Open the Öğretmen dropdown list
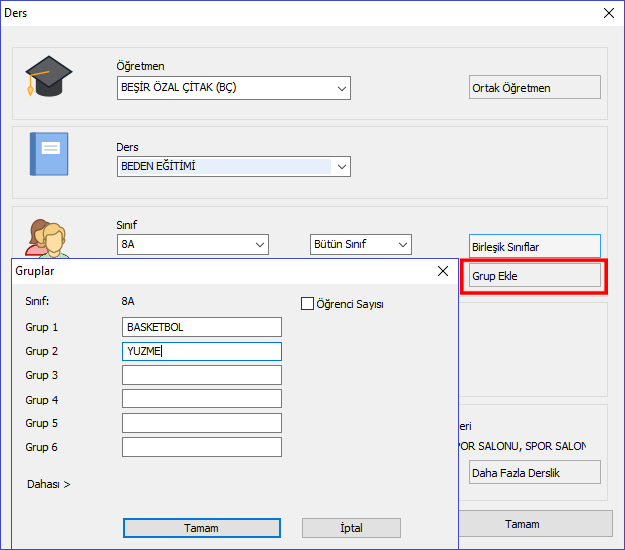This screenshot has height=550, width=625. pos(234,88)
